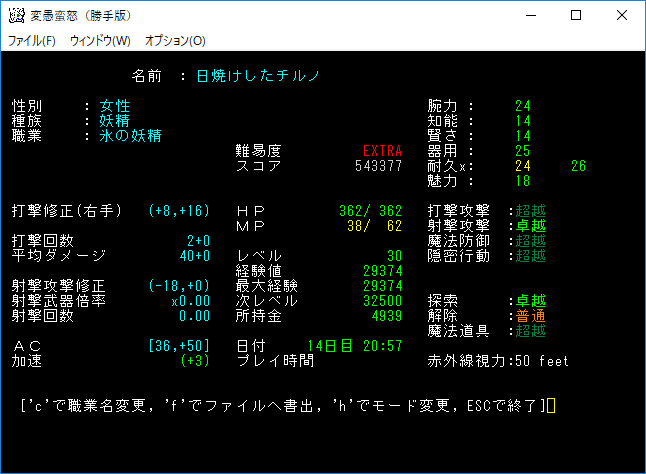Viewport: 646px width, 474px height.
Task: Click the 腕力 stat value 24
Action: (523, 106)
